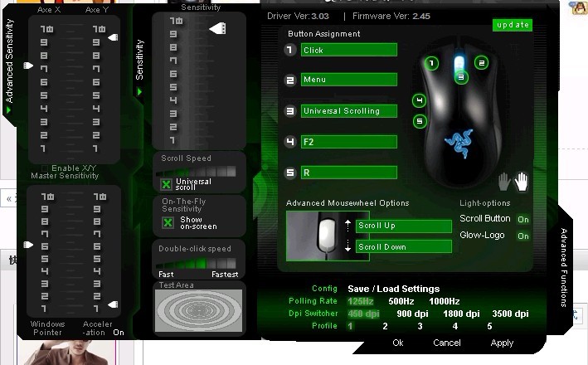This screenshot has width=588, height=365.
Task: Open Button 5 R assignment dropdown
Action: [349, 173]
